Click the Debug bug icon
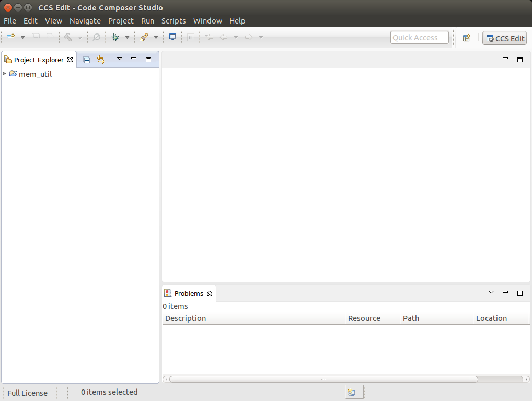532x401 pixels. coord(115,37)
